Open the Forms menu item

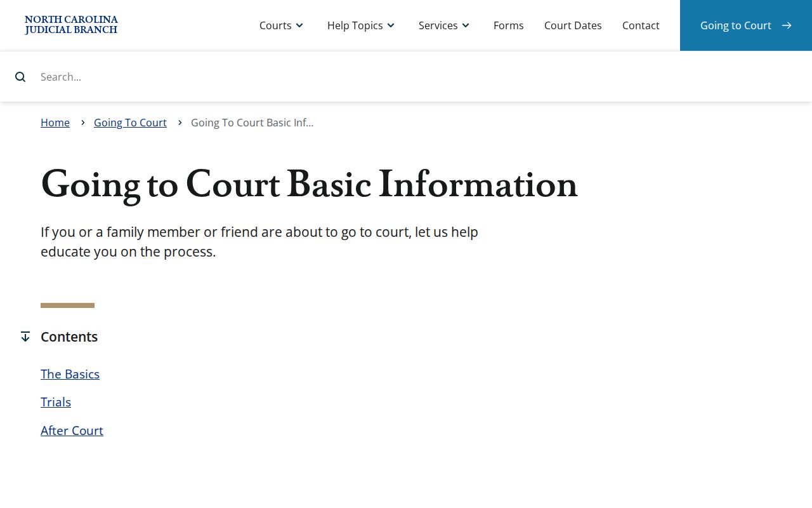click(x=509, y=25)
